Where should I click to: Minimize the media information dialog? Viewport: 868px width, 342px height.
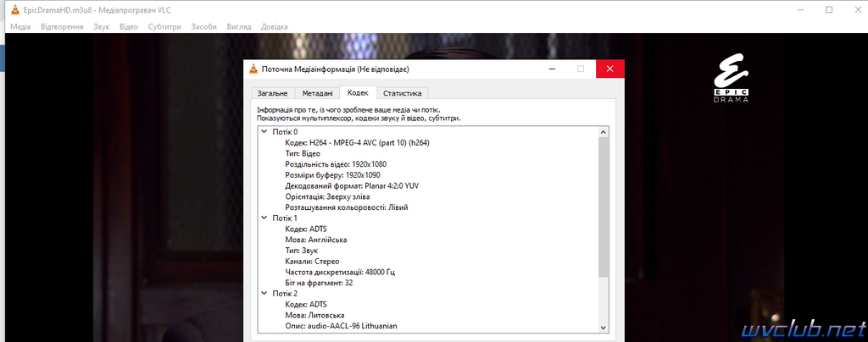[x=553, y=69]
